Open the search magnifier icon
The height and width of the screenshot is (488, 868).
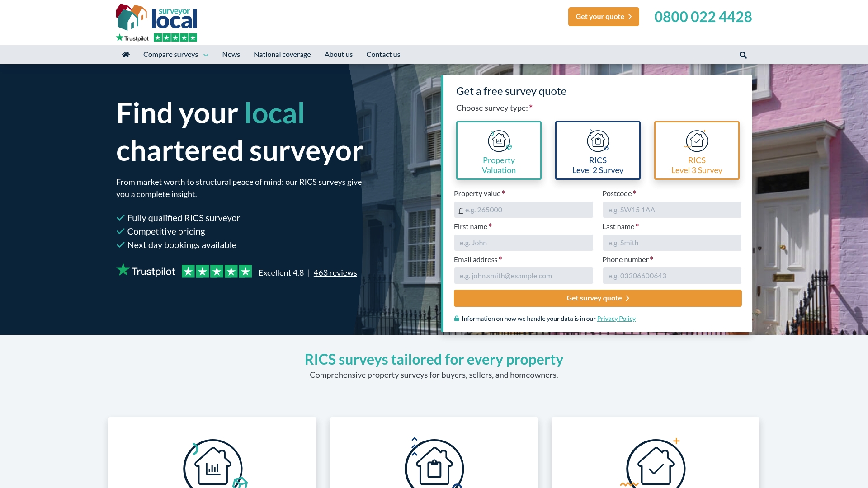[743, 55]
